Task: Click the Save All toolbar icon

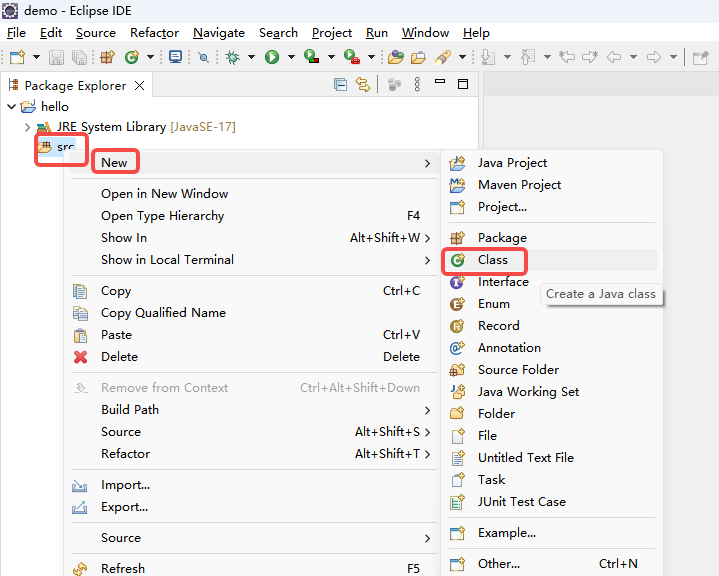Action: (80, 57)
